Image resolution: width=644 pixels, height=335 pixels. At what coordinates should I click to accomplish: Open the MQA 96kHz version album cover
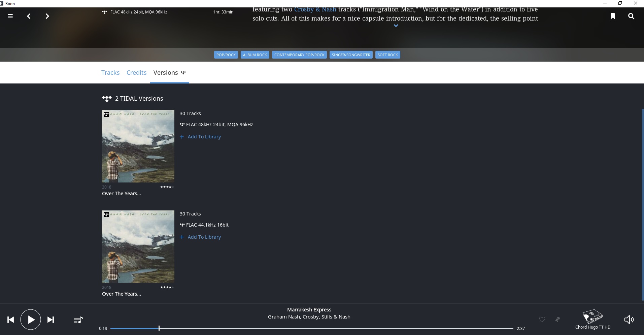click(138, 146)
